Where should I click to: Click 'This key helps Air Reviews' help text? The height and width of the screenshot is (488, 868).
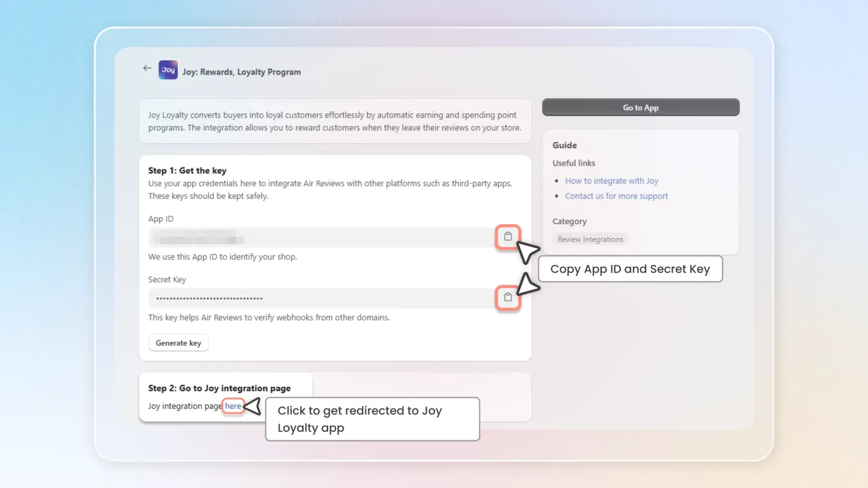point(269,317)
